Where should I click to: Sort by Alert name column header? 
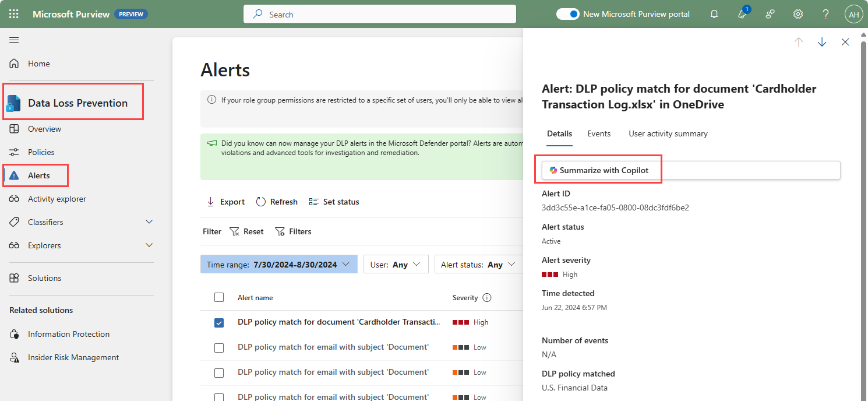click(x=255, y=297)
